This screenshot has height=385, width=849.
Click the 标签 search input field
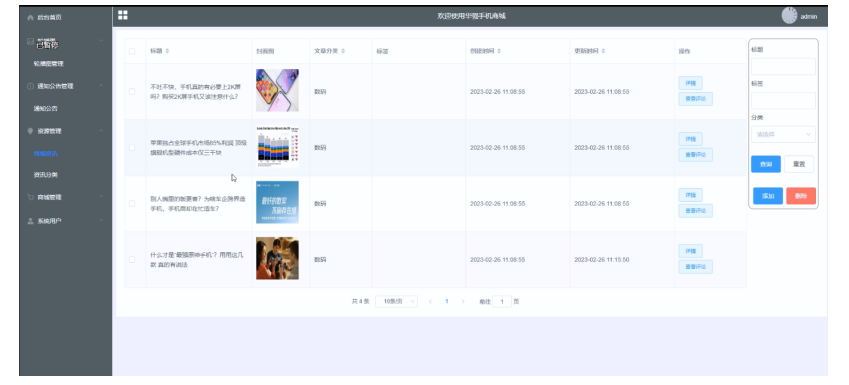783,101
